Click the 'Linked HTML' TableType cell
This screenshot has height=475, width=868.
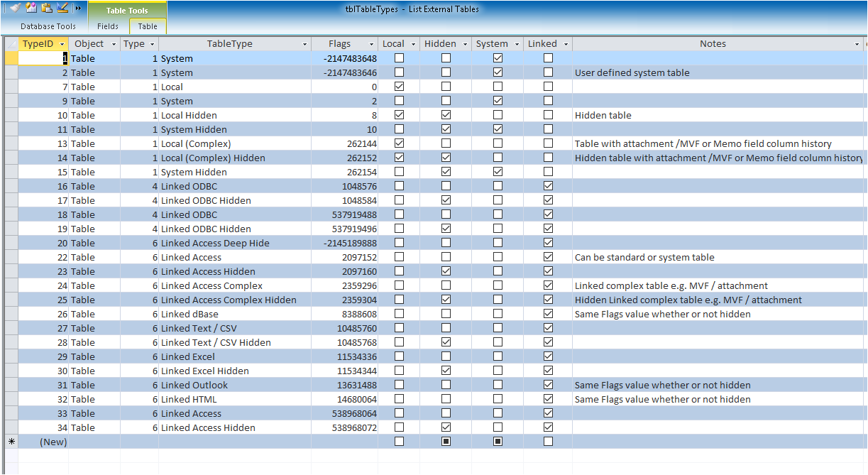pos(235,399)
